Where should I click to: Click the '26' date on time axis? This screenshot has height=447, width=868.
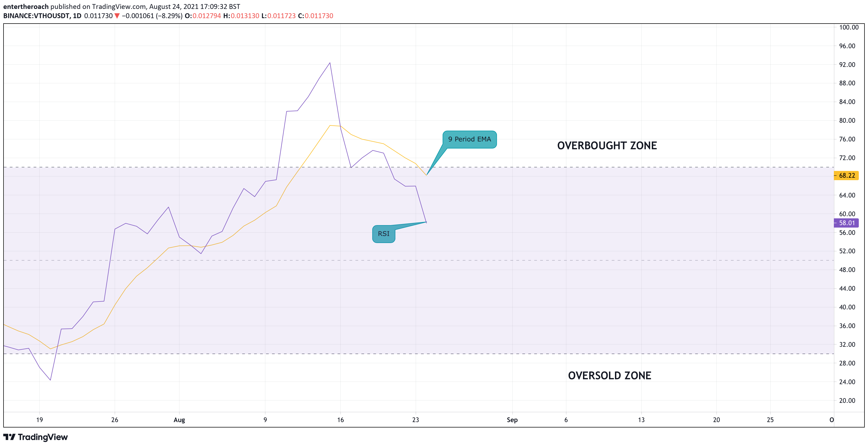tap(115, 420)
